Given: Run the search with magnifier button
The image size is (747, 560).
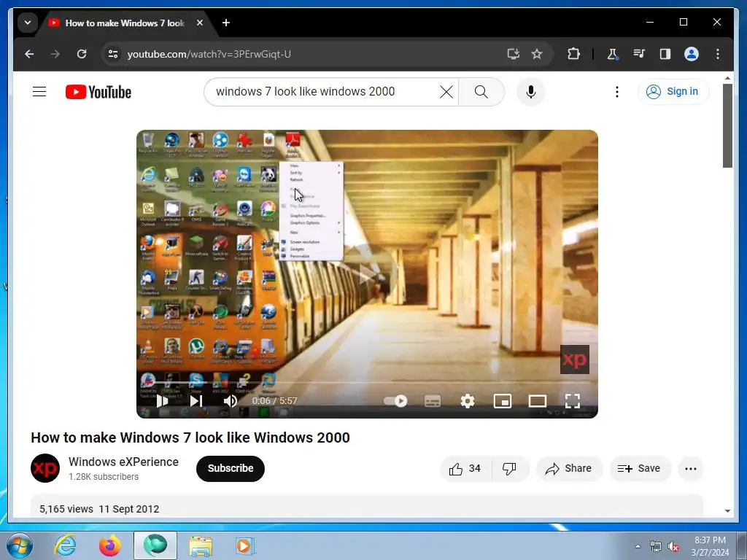Looking at the screenshot, I should pyautogui.click(x=481, y=91).
